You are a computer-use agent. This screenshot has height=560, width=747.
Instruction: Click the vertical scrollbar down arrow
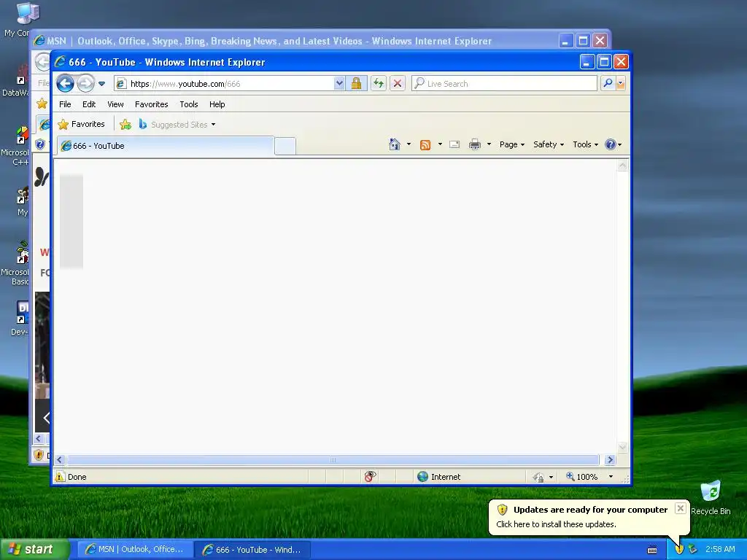coord(623,447)
